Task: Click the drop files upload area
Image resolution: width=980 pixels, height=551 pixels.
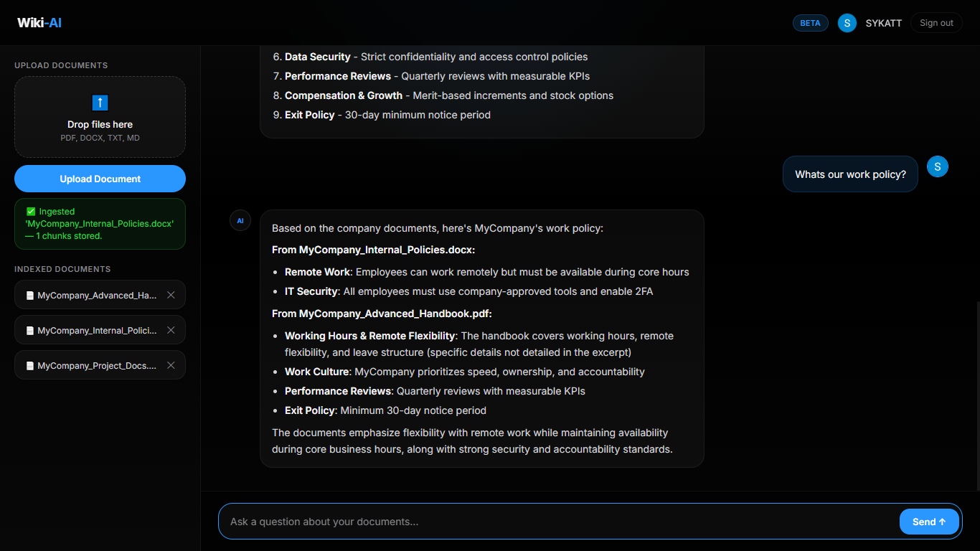Action: pyautogui.click(x=100, y=117)
